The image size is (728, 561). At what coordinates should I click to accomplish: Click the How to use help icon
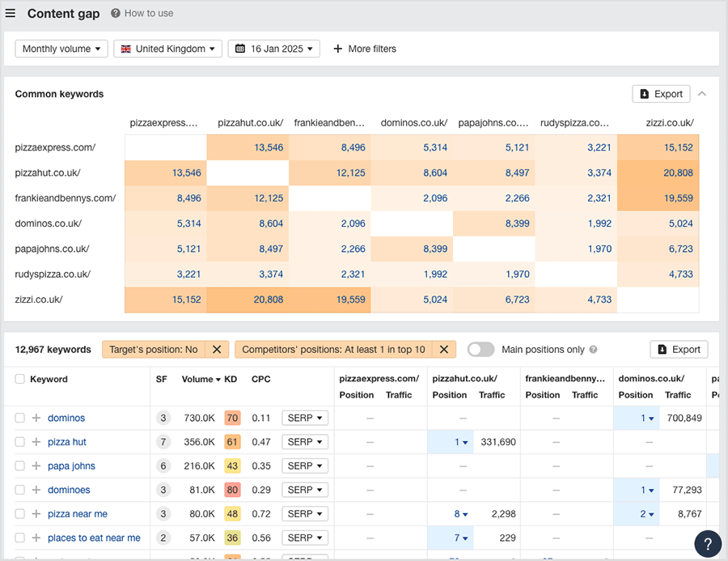(116, 13)
